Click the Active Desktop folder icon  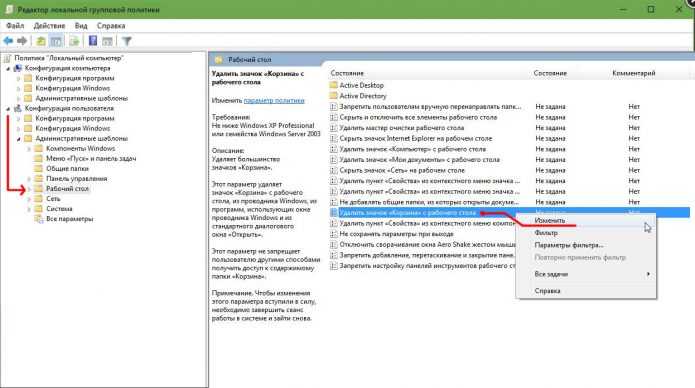pyautogui.click(x=334, y=85)
